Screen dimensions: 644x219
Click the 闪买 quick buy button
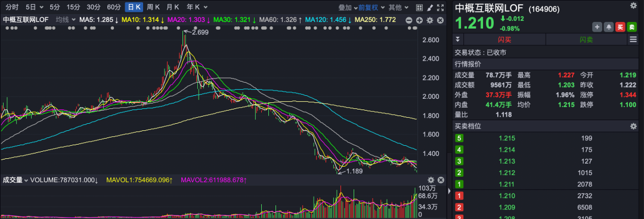[504, 39]
